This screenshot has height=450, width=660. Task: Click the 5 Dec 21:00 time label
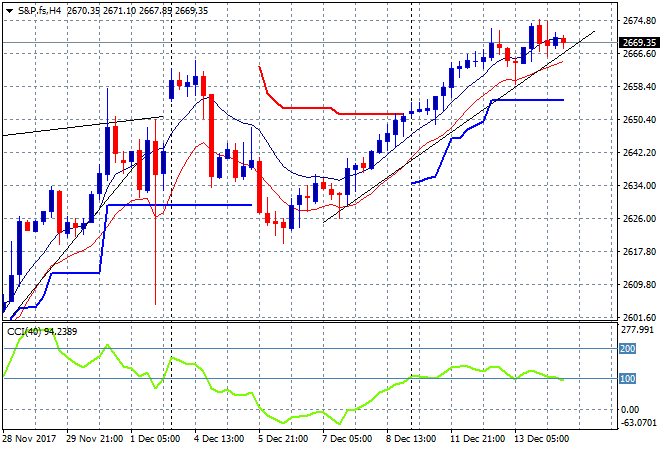tap(283, 439)
